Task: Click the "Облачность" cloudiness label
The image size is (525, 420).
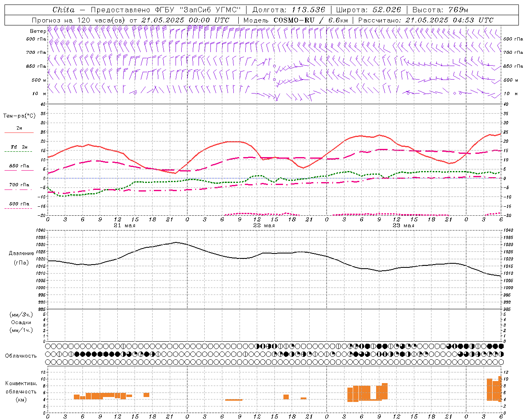Action: coord(21,356)
